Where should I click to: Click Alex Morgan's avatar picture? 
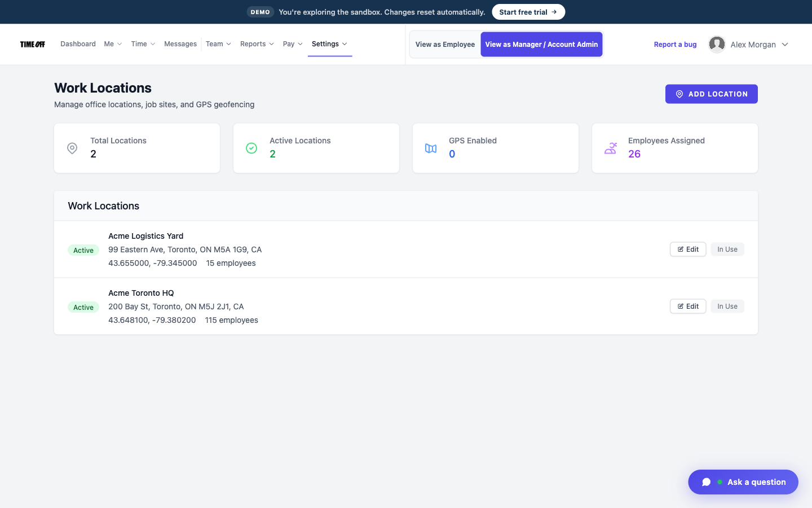pos(717,44)
